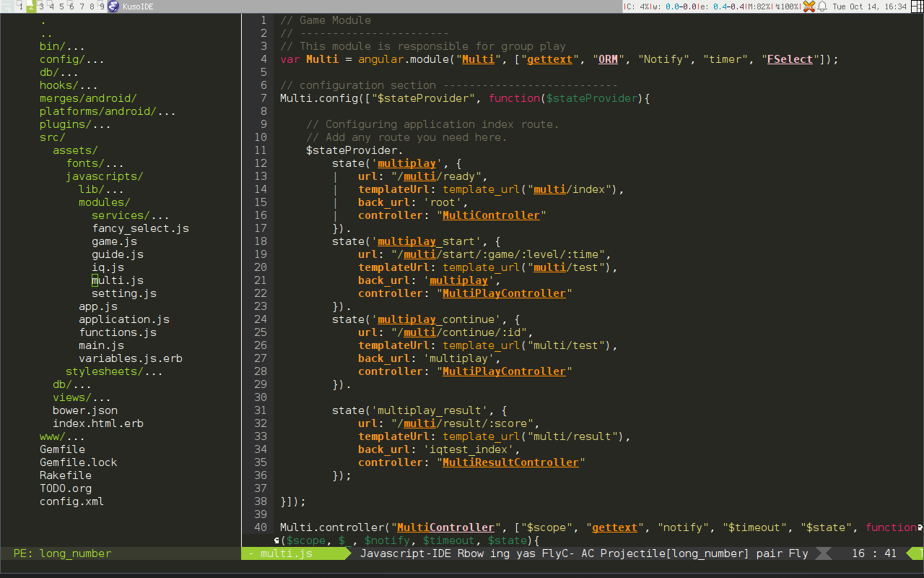Expand the lib/... directory

101,189
